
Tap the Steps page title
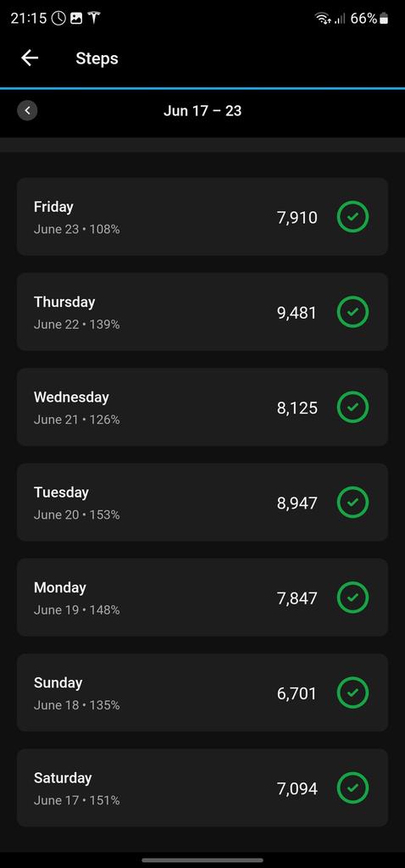(97, 58)
